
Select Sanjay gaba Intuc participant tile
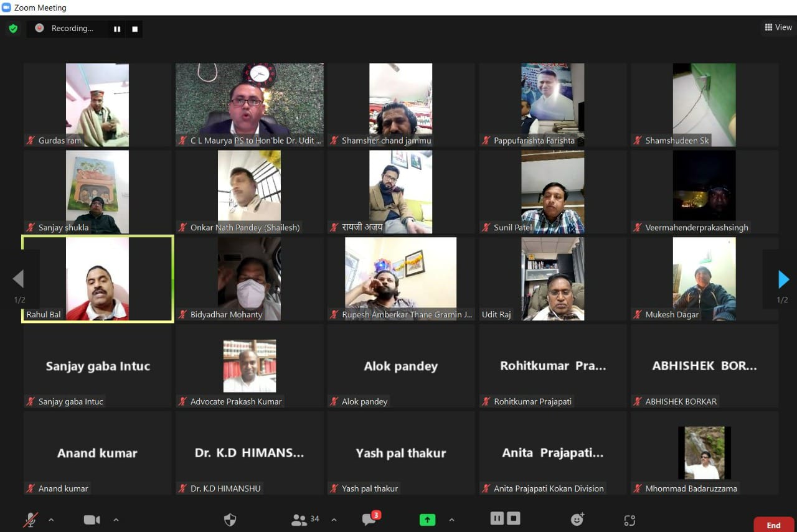[98, 366]
